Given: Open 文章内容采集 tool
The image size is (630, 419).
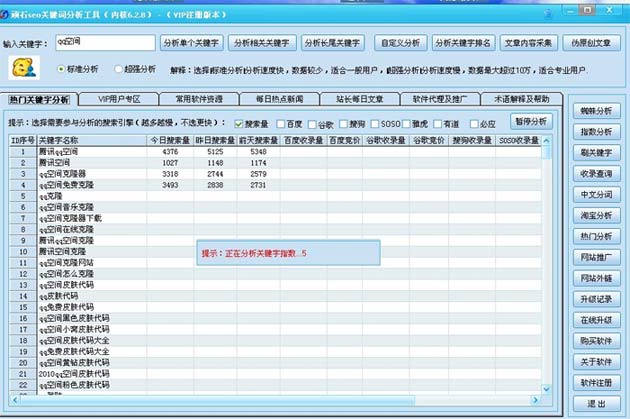Looking at the screenshot, I should pos(528,43).
